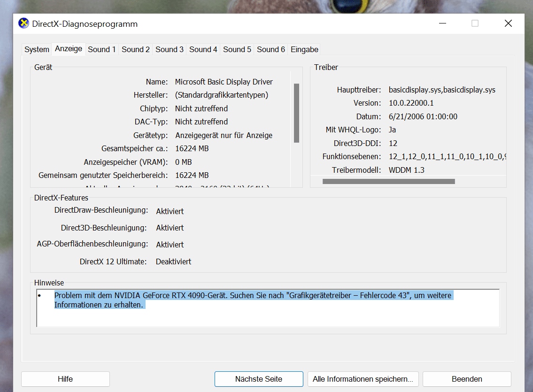
Task: Click the Hilfe button
Action: pyautogui.click(x=65, y=379)
